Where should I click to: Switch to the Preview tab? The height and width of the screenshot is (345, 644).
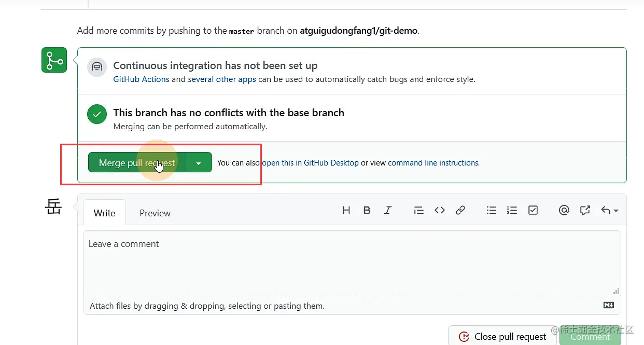pyautogui.click(x=155, y=213)
